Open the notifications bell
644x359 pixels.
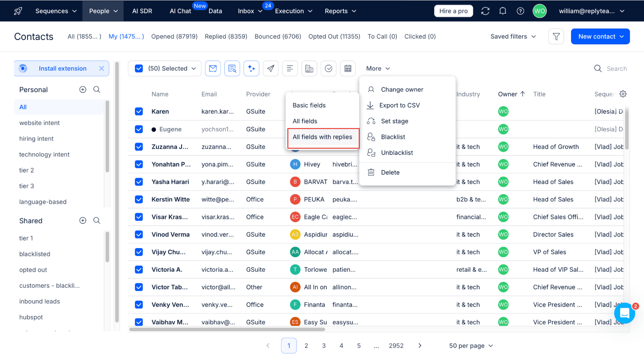click(x=503, y=11)
